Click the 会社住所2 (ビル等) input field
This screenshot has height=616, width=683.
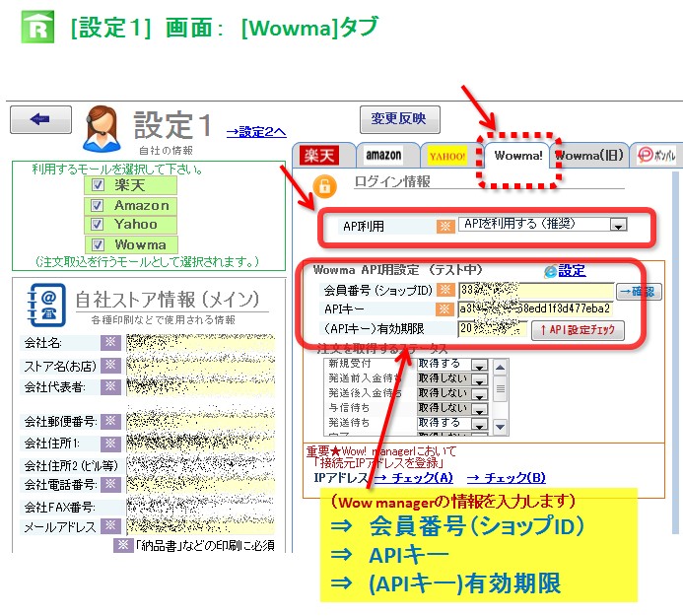click(201, 465)
